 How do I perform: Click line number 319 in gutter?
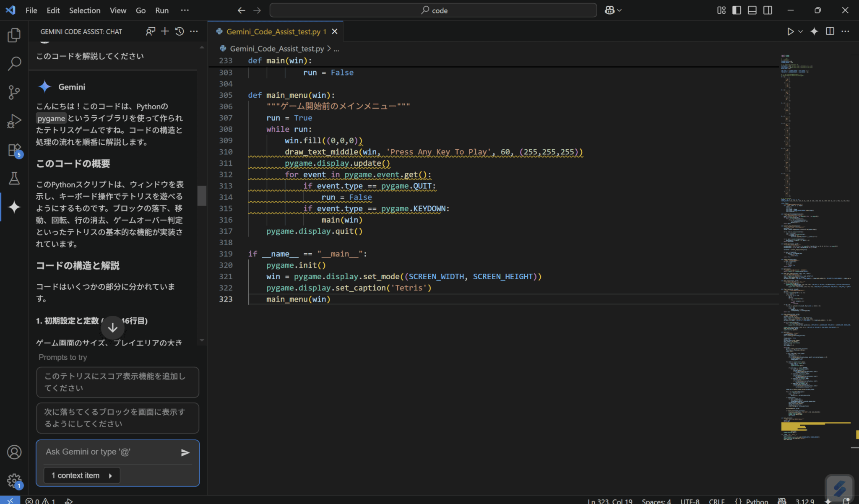click(226, 254)
